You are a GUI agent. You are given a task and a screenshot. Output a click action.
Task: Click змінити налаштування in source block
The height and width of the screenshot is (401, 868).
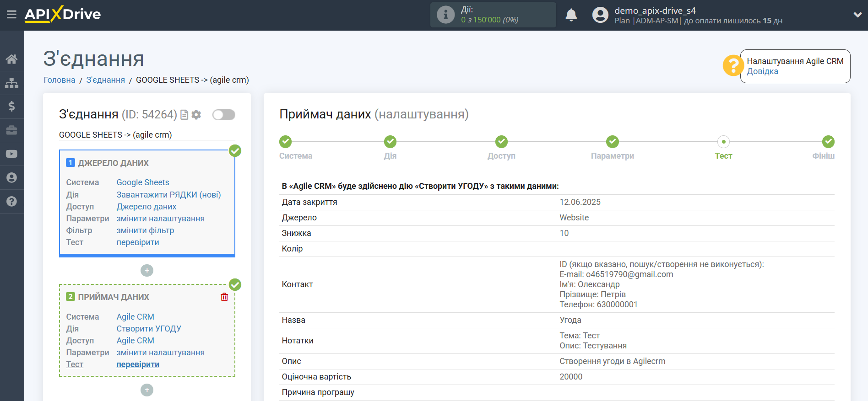coord(161,219)
